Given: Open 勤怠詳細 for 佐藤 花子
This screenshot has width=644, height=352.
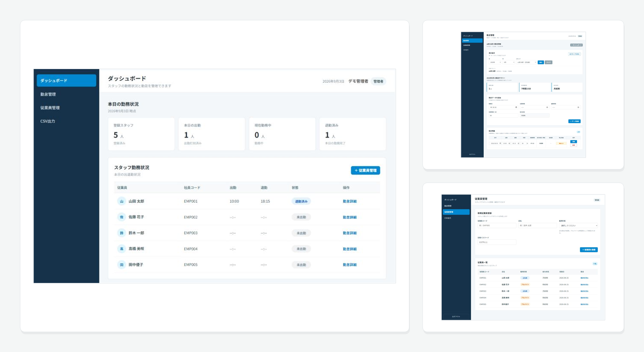Looking at the screenshot, I should (350, 217).
